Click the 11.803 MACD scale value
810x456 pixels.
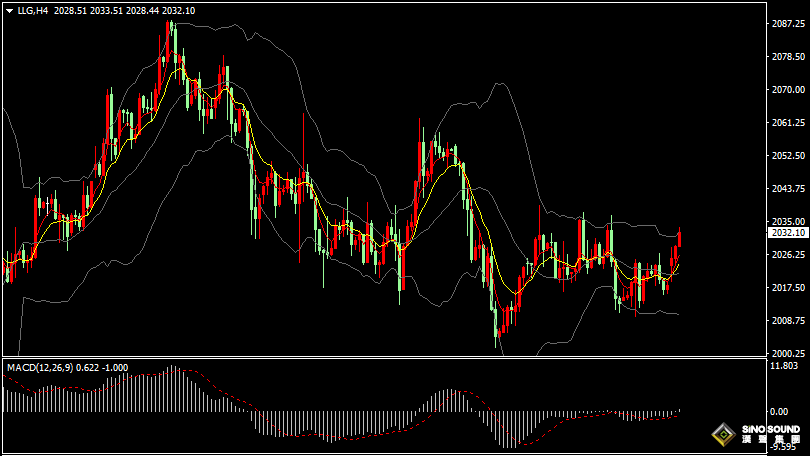783,366
